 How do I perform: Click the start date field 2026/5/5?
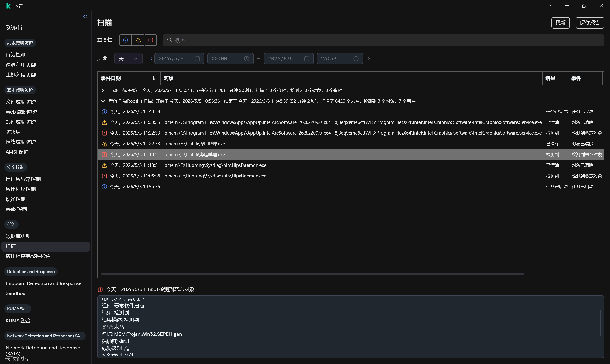tap(179, 59)
